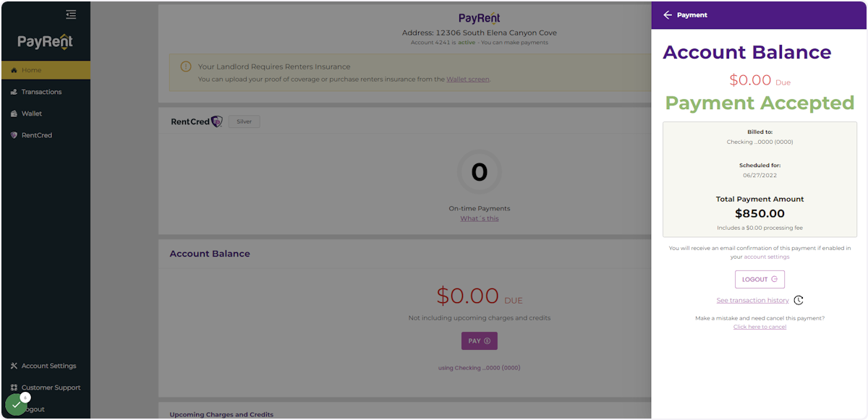Collapse the sidebar with the hamburger icon
The image size is (868, 420).
[71, 14]
